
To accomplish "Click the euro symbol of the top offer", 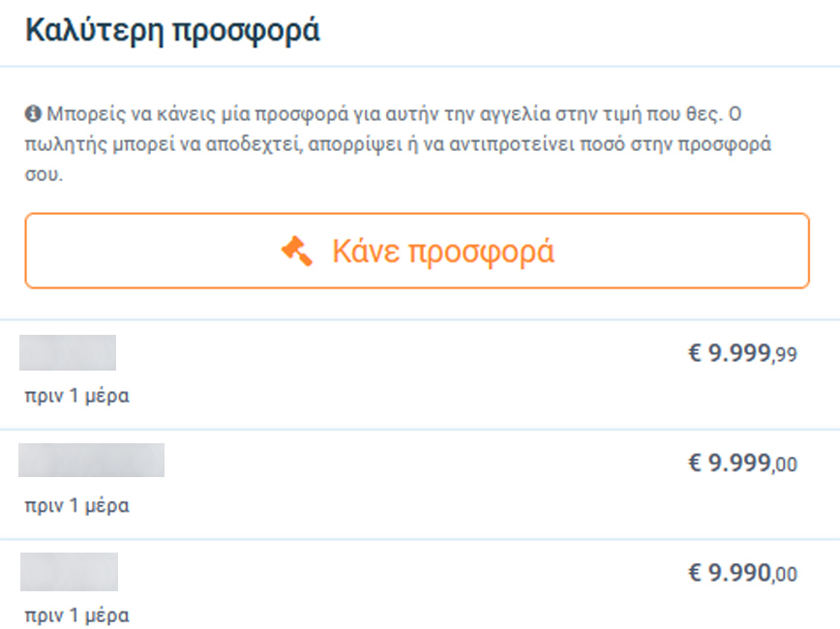I will 694,353.
